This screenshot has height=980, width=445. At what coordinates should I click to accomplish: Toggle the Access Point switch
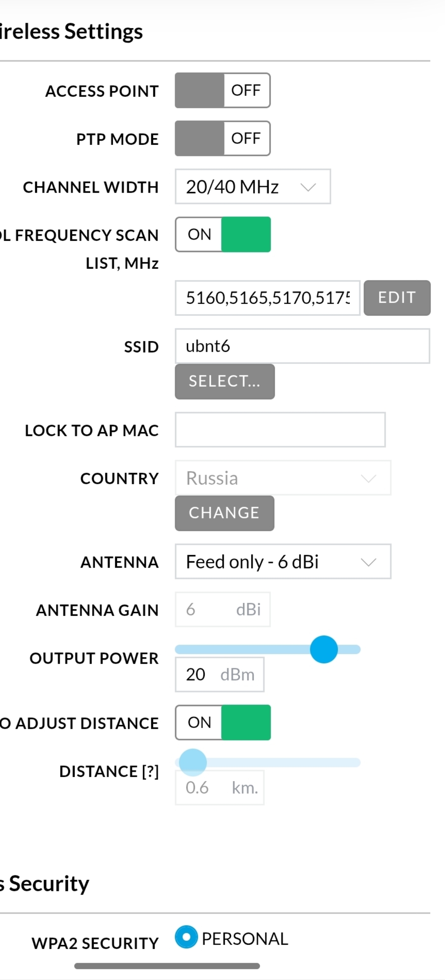222,90
